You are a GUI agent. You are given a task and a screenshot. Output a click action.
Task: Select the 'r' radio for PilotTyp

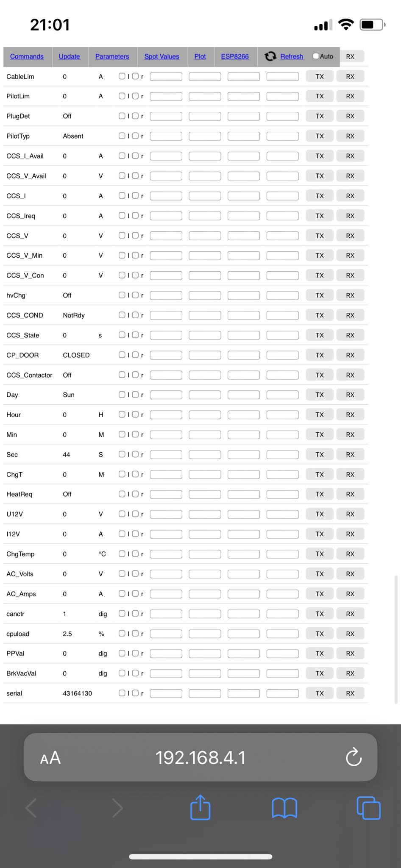(x=135, y=136)
